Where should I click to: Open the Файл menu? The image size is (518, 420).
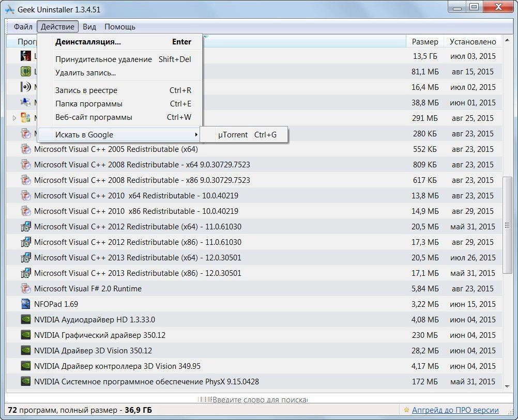[x=23, y=27]
